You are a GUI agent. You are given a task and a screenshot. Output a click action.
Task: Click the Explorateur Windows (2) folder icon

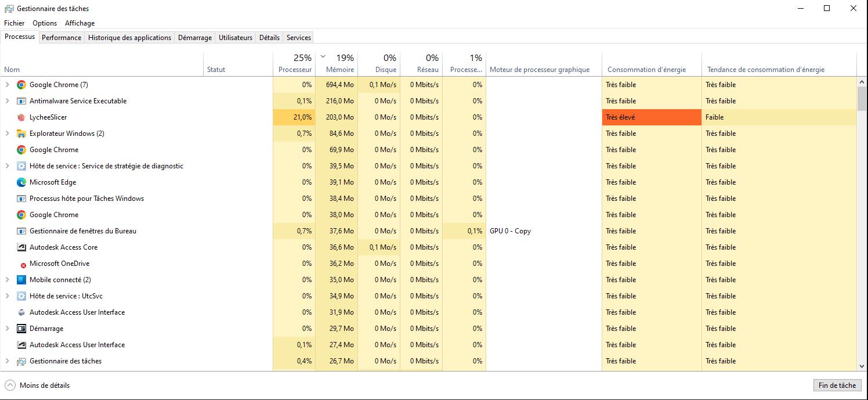[21, 134]
